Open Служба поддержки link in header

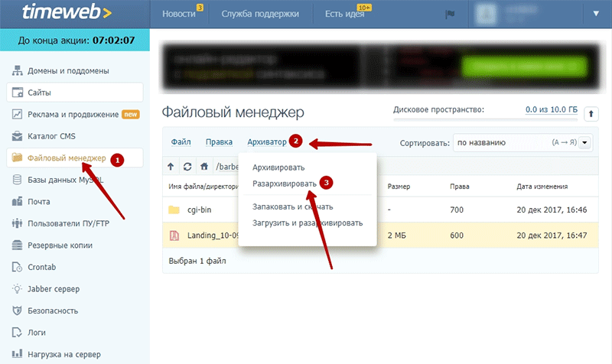pyautogui.click(x=260, y=14)
